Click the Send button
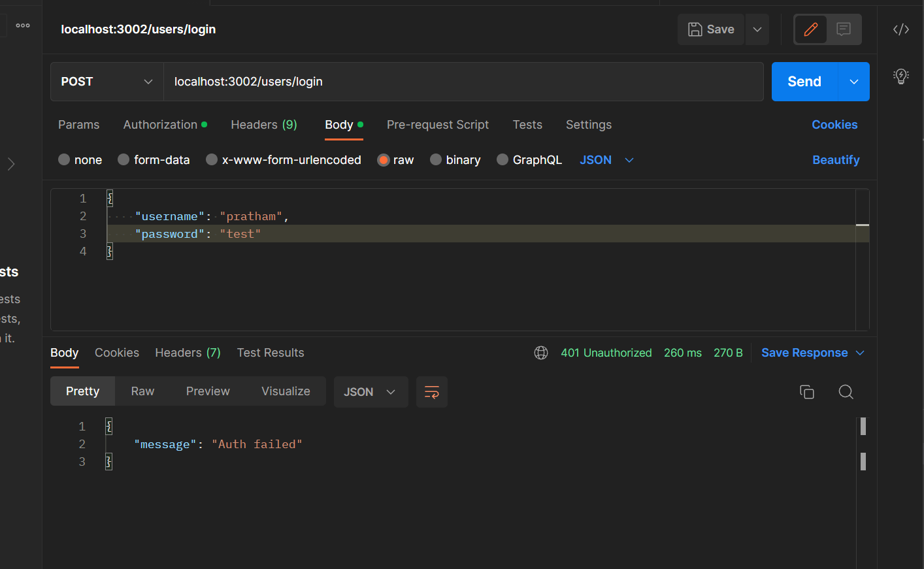Screen dimensions: 924x569 pyautogui.click(x=804, y=82)
